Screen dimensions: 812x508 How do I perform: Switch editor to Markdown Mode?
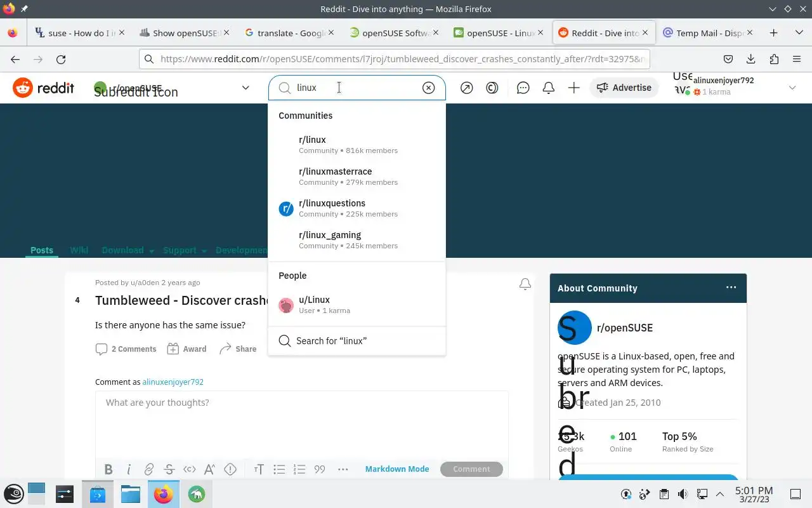point(397,469)
